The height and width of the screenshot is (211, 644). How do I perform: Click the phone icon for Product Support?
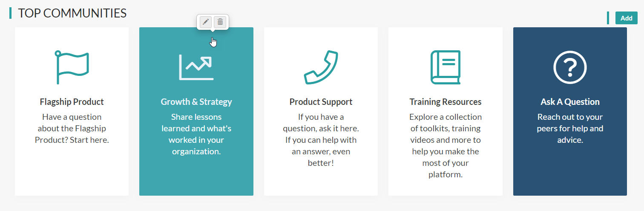pos(321,67)
